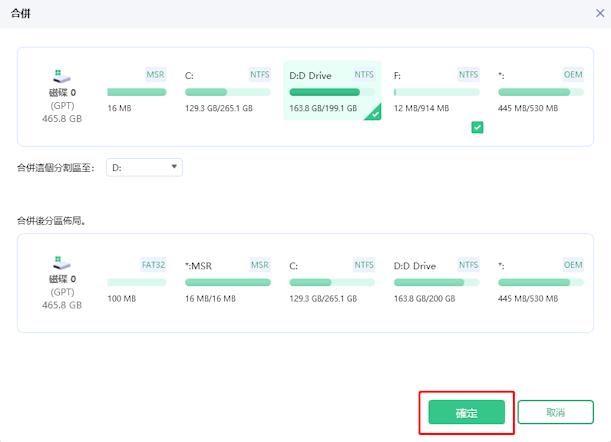Select D:D Drive in merged layout preview
The height and width of the screenshot is (442, 611).
[x=436, y=282]
